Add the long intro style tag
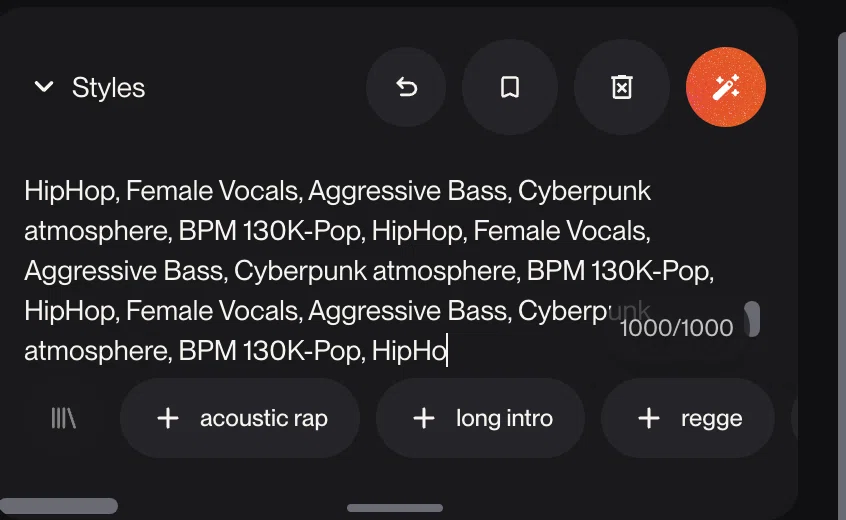 pyautogui.click(x=480, y=418)
